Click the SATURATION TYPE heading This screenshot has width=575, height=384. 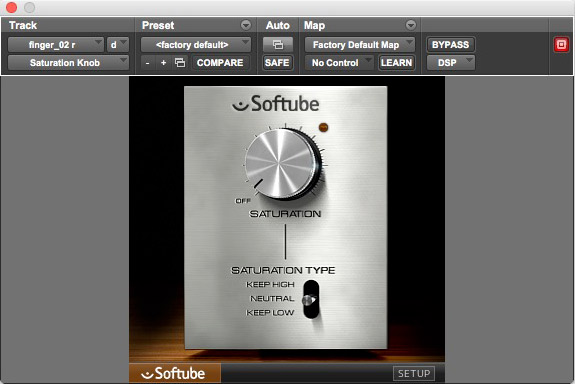(283, 270)
